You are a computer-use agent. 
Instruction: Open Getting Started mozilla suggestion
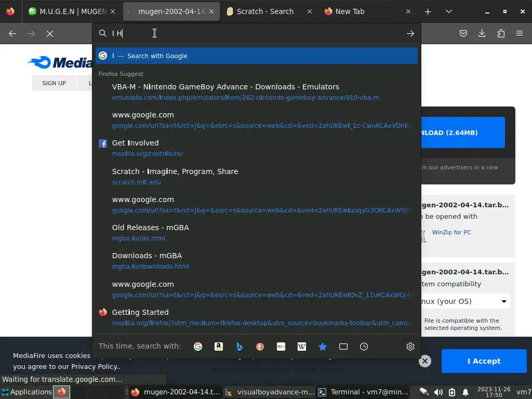257,317
